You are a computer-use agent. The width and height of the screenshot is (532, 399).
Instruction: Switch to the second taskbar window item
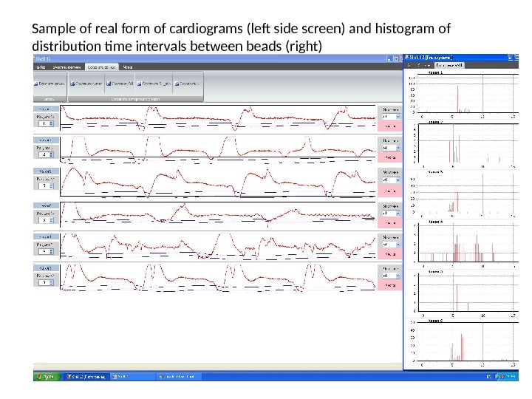pos(133,377)
